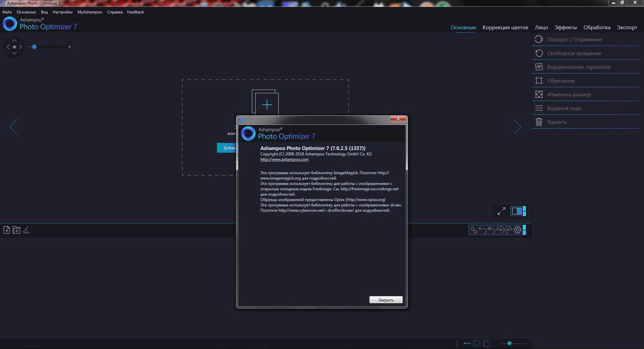The height and width of the screenshot is (349, 644).
Task: Select the Crop tool (Обрезание)
Action: click(x=585, y=81)
